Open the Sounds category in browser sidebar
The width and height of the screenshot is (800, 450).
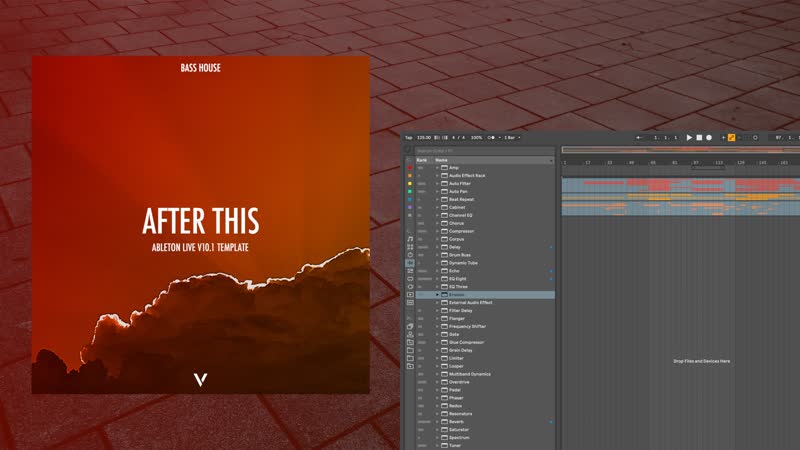410,239
